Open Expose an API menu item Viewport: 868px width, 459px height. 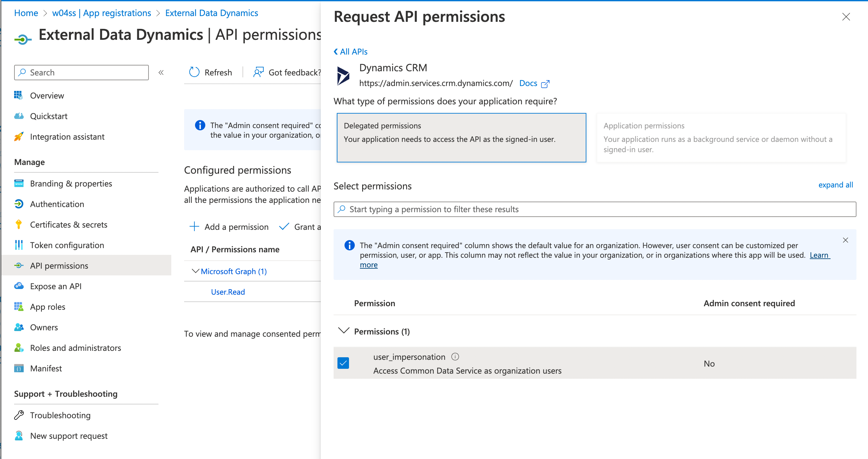coord(55,286)
